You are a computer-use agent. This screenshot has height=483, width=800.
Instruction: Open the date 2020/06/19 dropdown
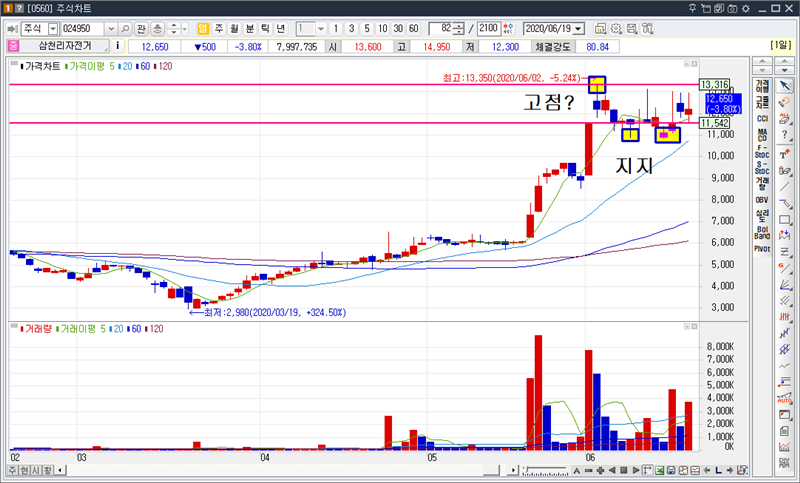click(578, 29)
